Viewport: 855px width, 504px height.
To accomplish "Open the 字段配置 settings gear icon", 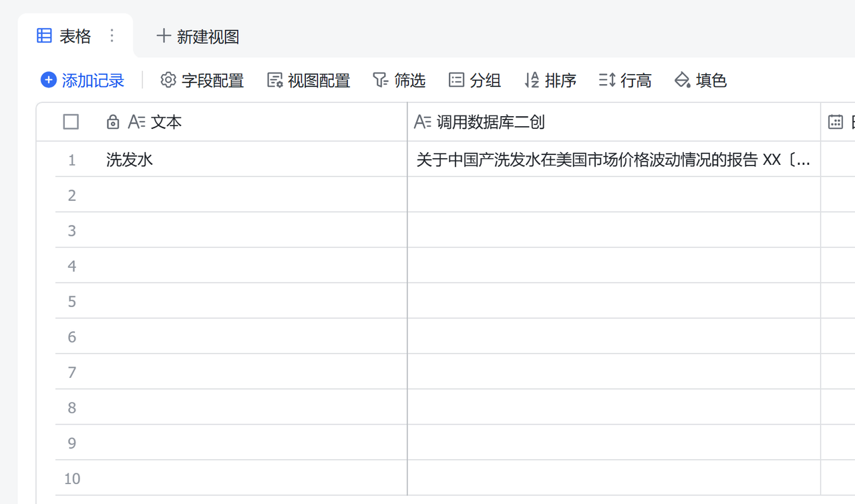I will coord(168,80).
